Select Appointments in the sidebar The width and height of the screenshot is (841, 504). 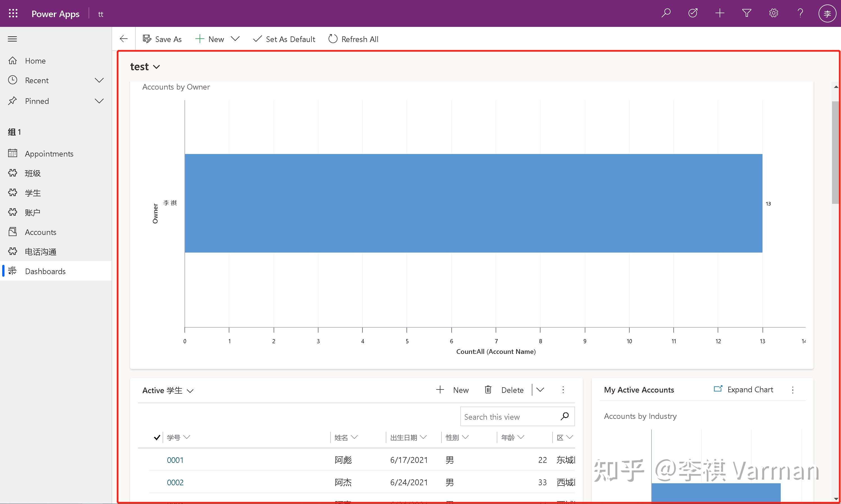[49, 154]
